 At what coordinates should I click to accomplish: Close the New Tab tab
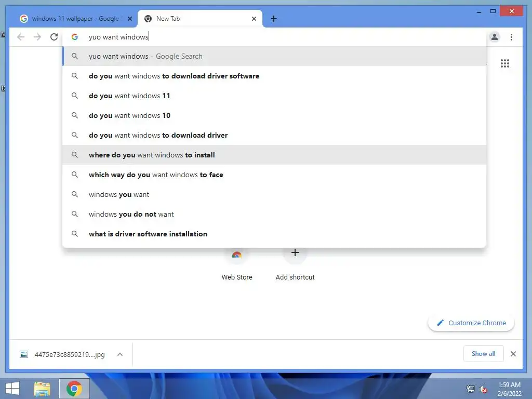[254, 19]
